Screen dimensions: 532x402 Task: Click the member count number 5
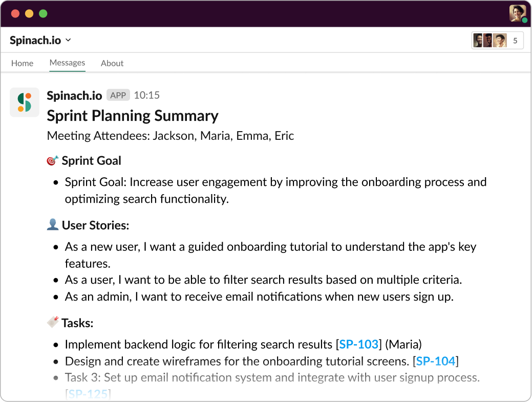pyautogui.click(x=515, y=40)
